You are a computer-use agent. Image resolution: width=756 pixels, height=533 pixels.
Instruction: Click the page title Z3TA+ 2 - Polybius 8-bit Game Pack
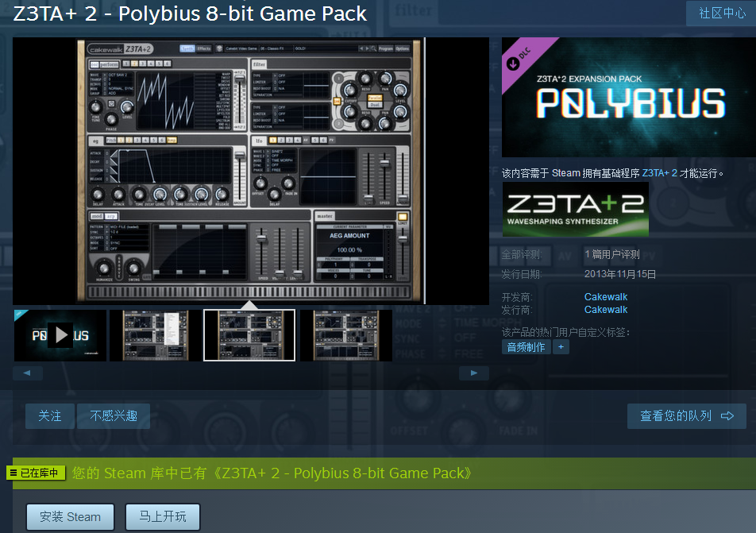[x=190, y=14]
